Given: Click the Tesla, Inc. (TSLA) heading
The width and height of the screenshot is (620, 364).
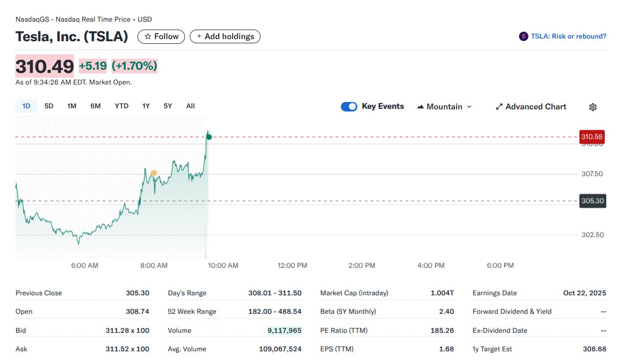Looking at the screenshot, I should [x=71, y=36].
